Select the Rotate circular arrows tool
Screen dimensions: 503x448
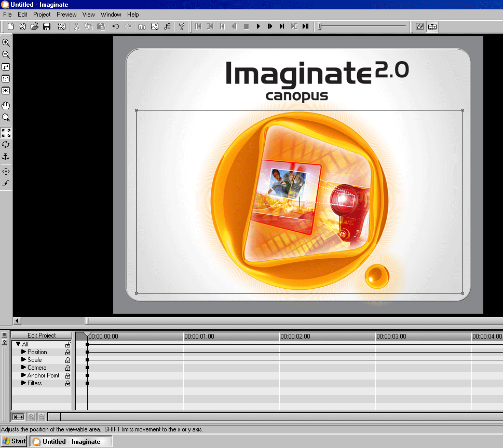tap(6, 145)
